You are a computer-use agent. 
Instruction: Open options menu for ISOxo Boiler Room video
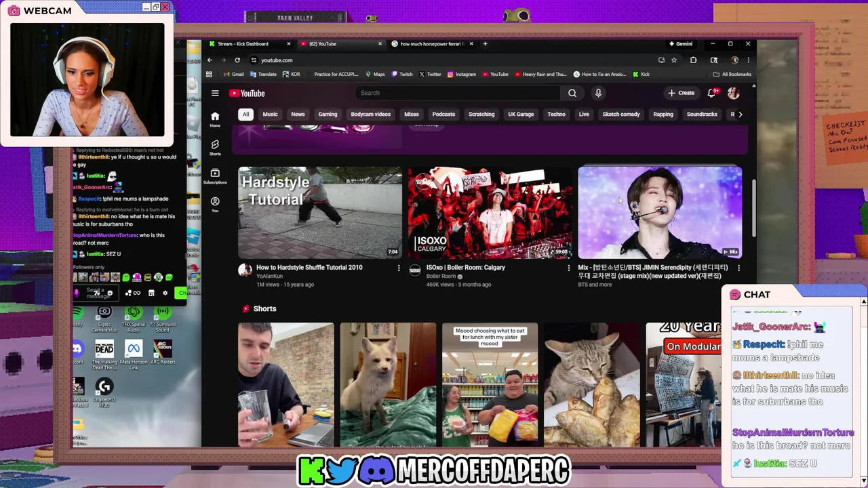click(568, 268)
